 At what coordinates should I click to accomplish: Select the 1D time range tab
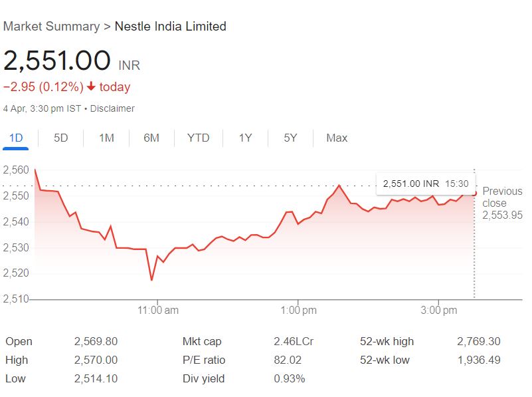coord(16,138)
